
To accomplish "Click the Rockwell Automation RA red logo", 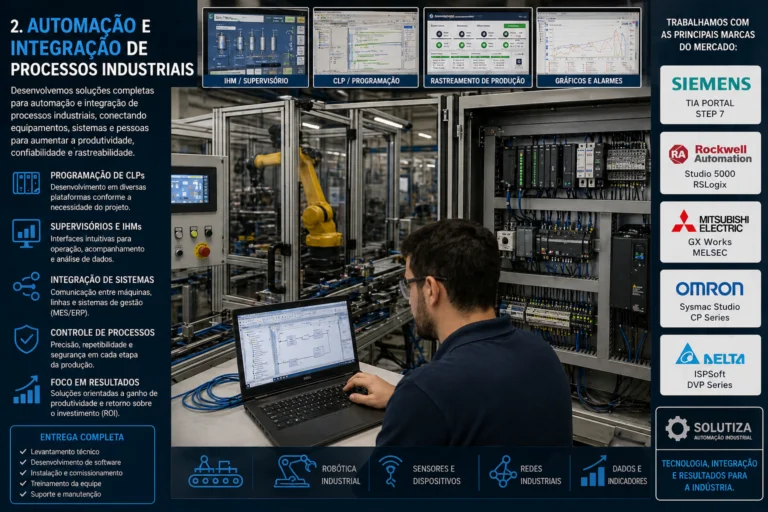I will (x=678, y=154).
